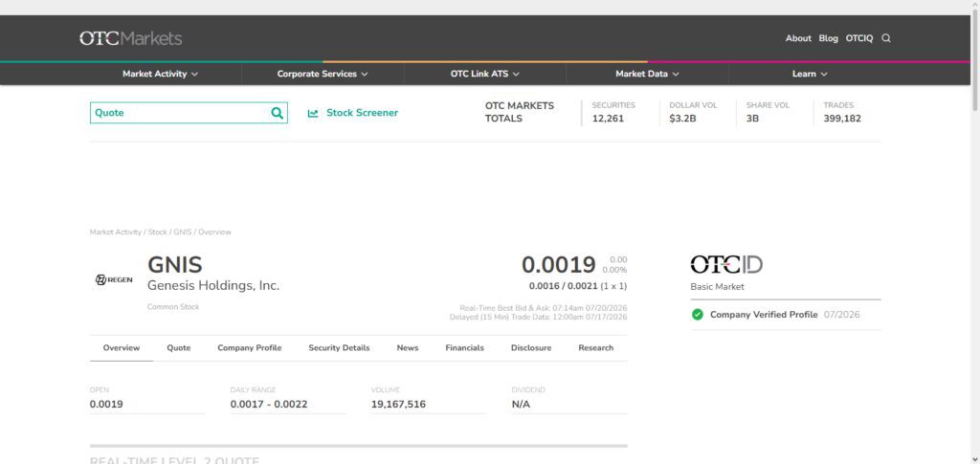
Task: Click the GNIS ticker heading
Action: tap(175, 265)
